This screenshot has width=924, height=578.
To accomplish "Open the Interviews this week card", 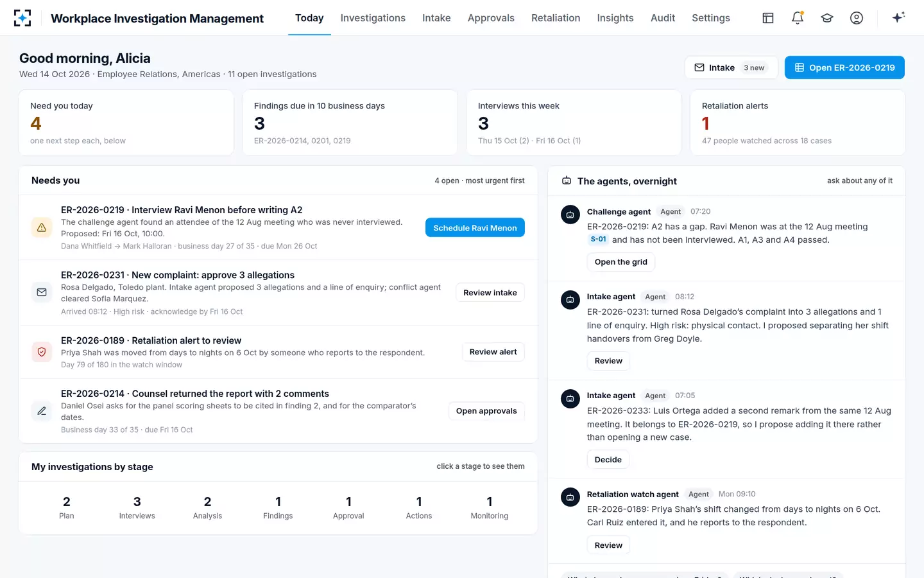I will [574, 123].
